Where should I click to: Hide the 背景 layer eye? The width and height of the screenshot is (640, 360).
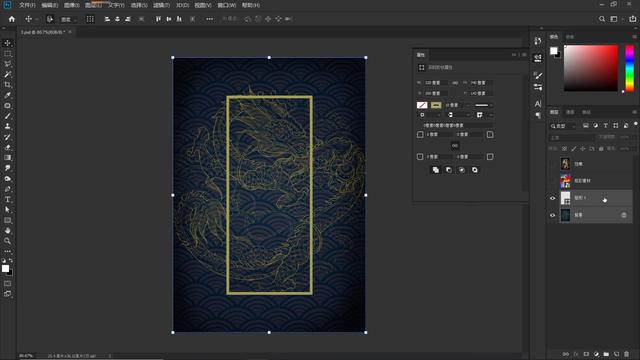(552, 215)
